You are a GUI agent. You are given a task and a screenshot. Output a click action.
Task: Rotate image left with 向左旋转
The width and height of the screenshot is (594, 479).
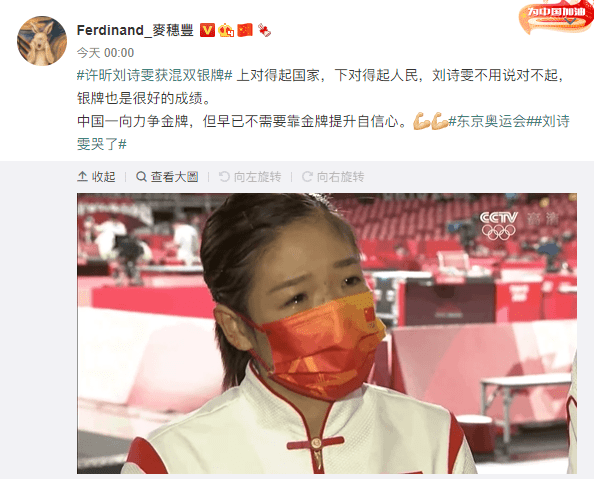coord(250,177)
